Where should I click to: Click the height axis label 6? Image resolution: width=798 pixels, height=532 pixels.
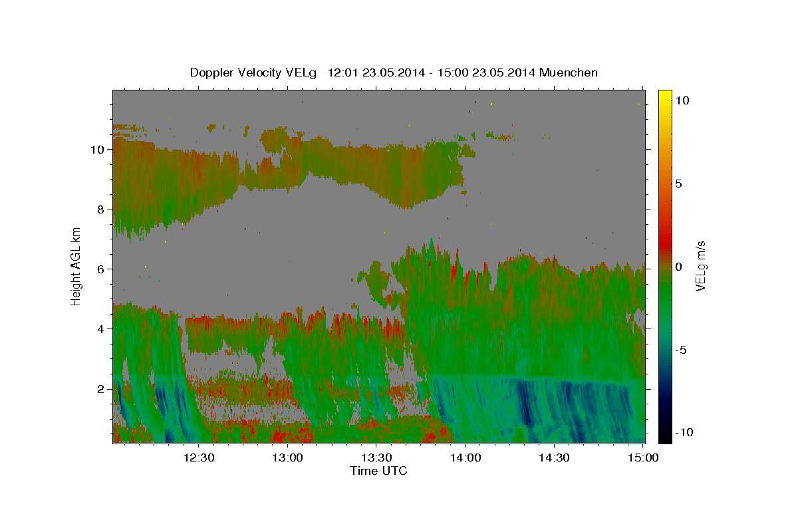[102, 269]
